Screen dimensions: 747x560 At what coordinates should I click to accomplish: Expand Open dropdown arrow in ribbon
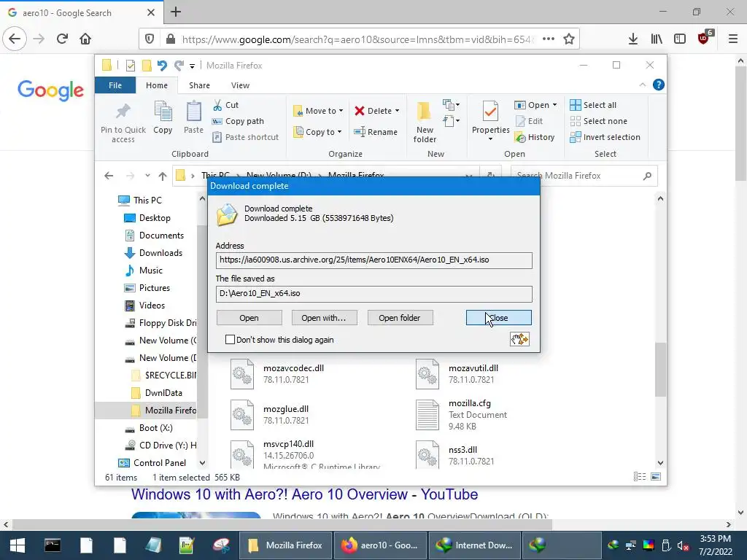tap(554, 105)
